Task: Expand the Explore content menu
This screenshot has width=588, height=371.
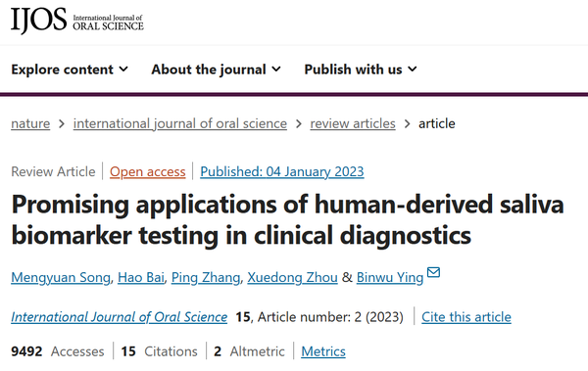Action: click(x=70, y=70)
